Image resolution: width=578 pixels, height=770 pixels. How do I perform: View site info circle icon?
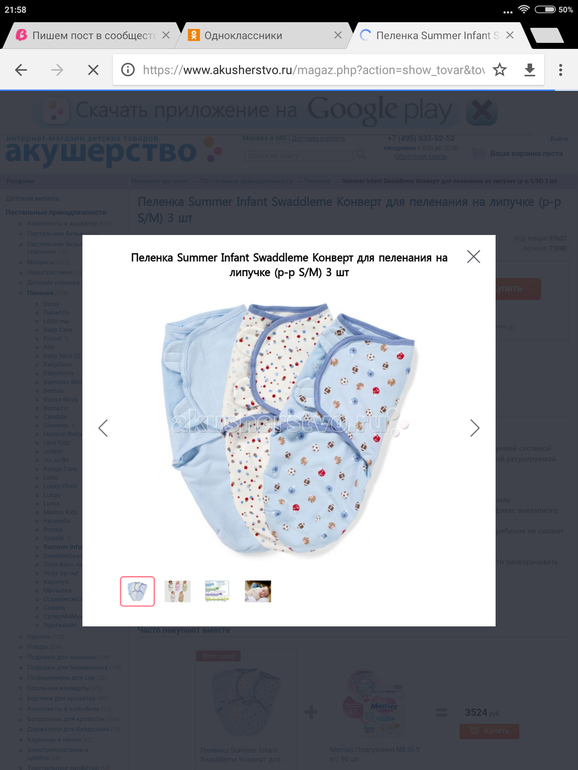128,70
